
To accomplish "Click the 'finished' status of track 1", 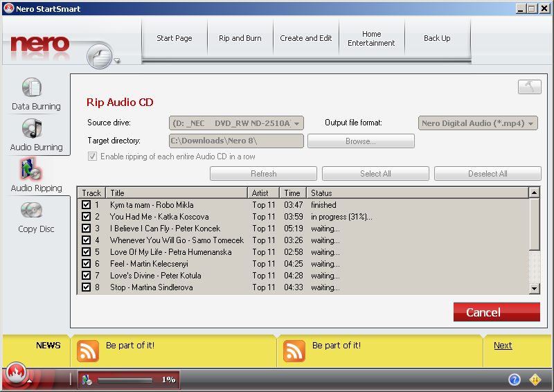I will [323, 205].
